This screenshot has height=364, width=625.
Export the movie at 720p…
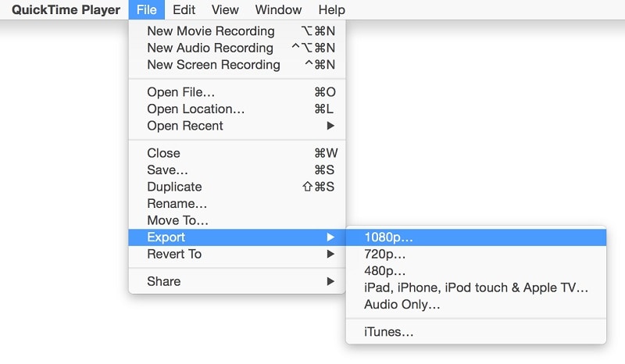tap(384, 254)
